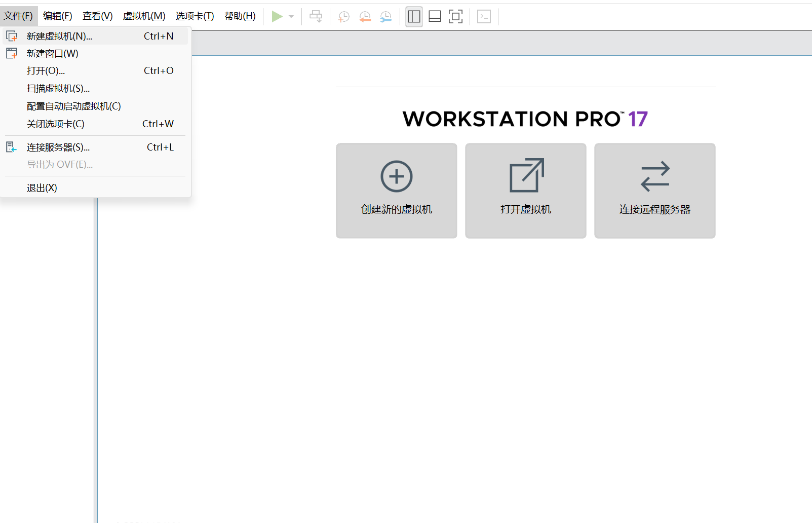
Task: Open the 选项卡(T) menu
Action: tap(195, 16)
